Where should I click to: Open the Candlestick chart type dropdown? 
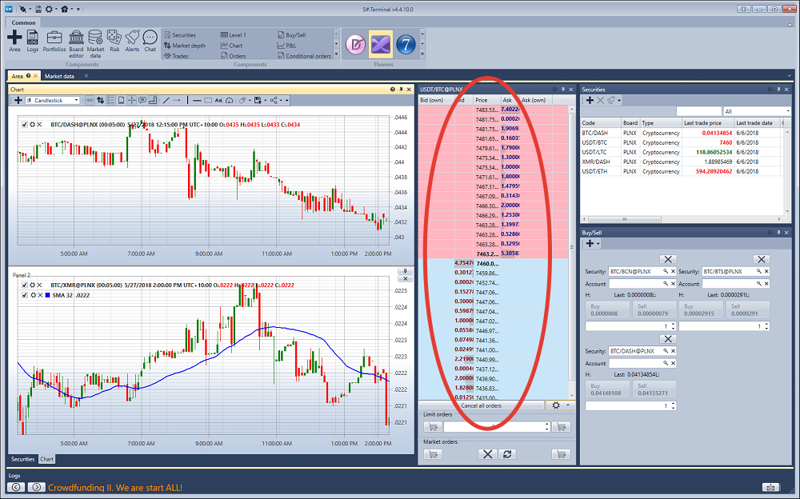point(62,100)
